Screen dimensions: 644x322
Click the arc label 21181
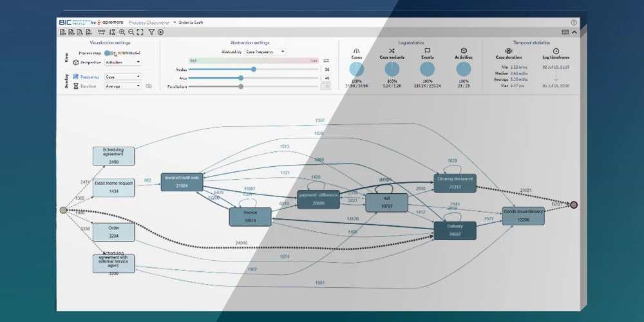(526, 190)
